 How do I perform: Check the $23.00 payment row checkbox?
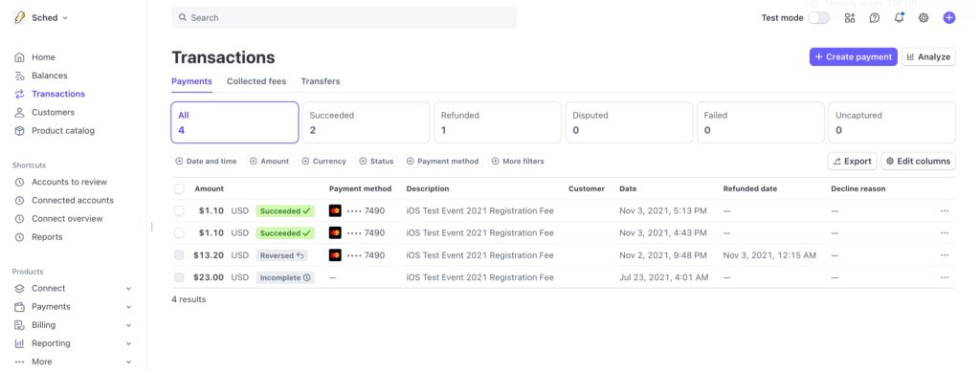[x=179, y=277]
